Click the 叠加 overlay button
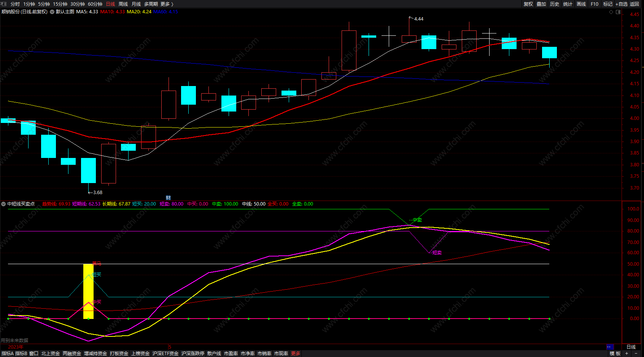This screenshot has height=357, width=644. tap(541, 4)
